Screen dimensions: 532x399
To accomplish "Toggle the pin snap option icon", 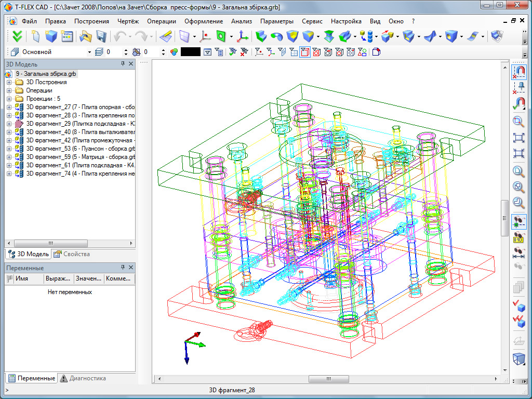I will click(x=518, y=87).
